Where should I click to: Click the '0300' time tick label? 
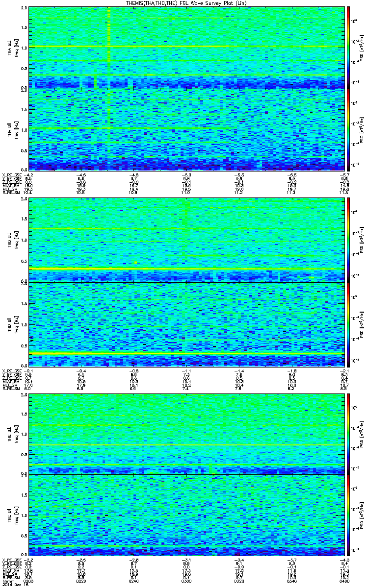185,581
